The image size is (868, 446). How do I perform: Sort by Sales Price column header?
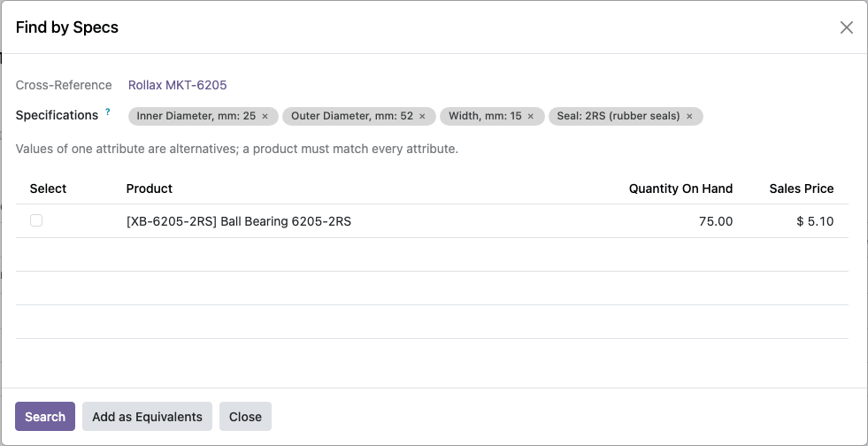pyautogui.click(x=801, y=188)
